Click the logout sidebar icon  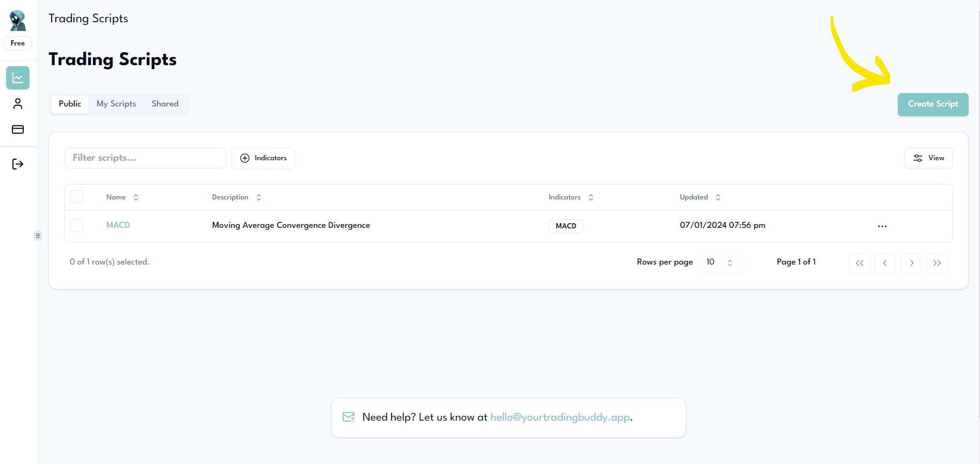[18, 164]
